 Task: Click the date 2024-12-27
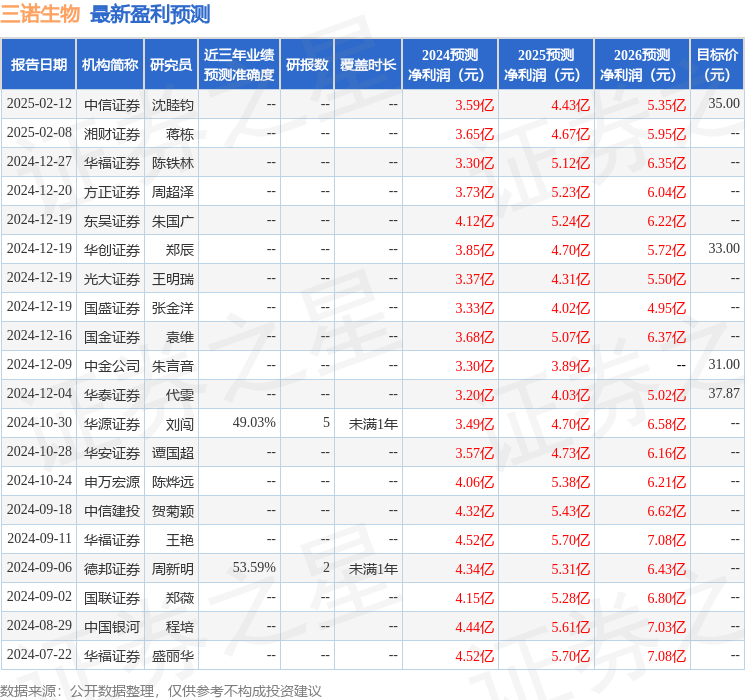coord(39,162)
